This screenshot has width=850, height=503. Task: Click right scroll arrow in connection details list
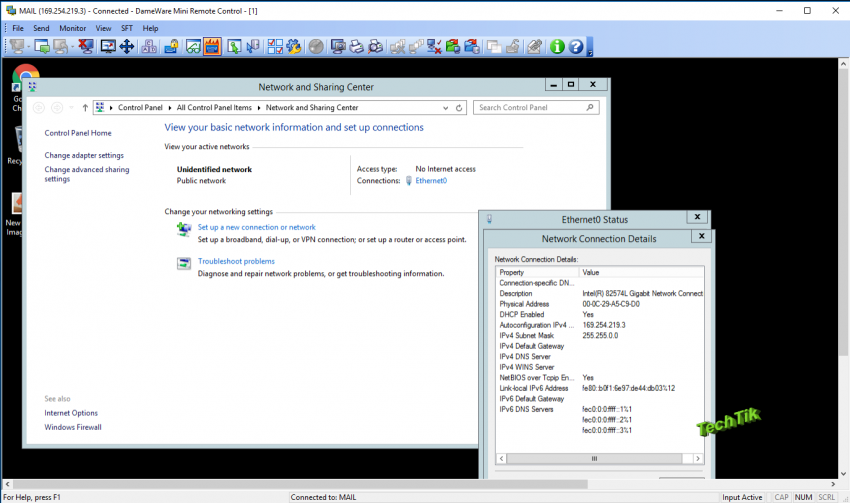click(x=698, y=459)
